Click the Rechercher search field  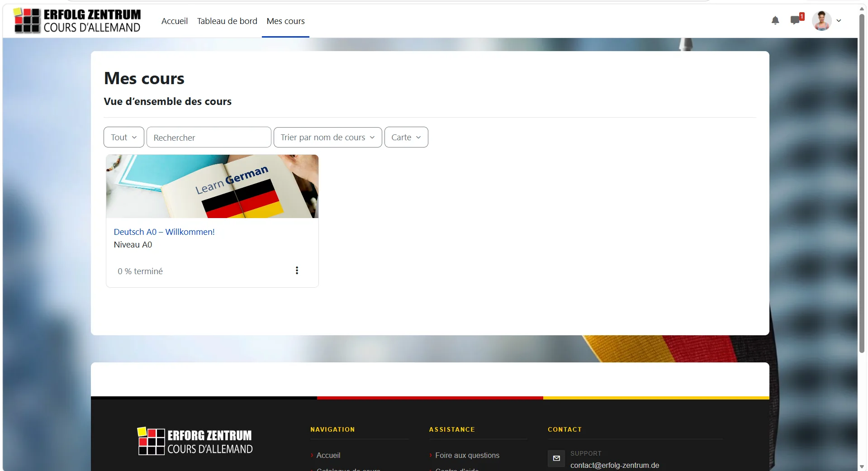[x=209, y=137]
